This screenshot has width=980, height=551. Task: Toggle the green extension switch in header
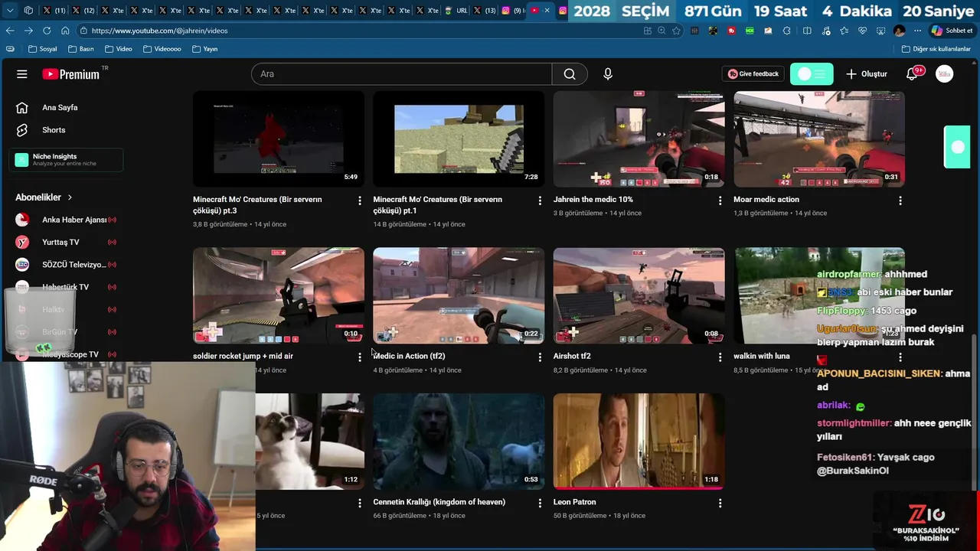[x=812, y=74]
